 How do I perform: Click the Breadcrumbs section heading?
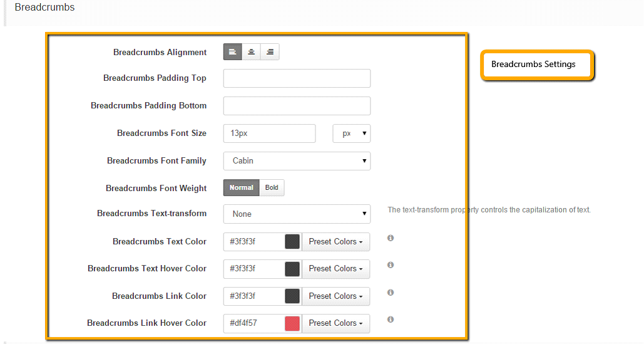coord(45,8)
